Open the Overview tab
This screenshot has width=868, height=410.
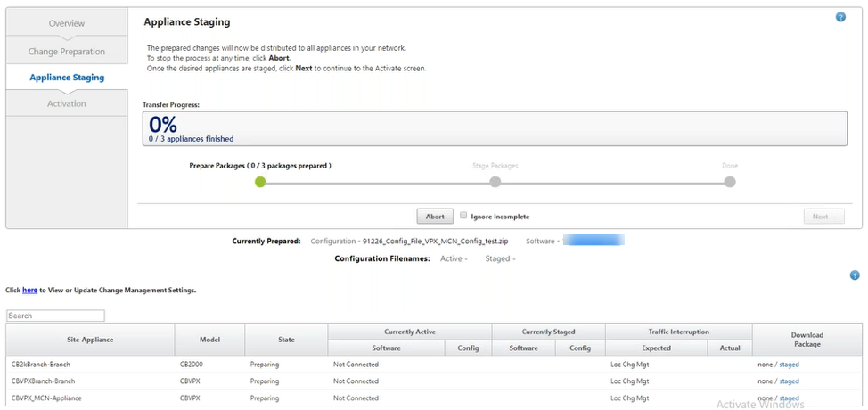67,23
